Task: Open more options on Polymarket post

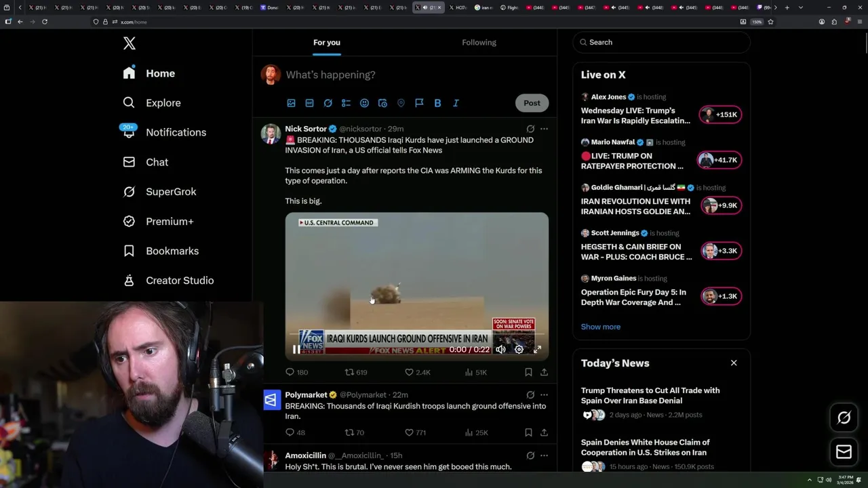Action: tap(544, 394)
